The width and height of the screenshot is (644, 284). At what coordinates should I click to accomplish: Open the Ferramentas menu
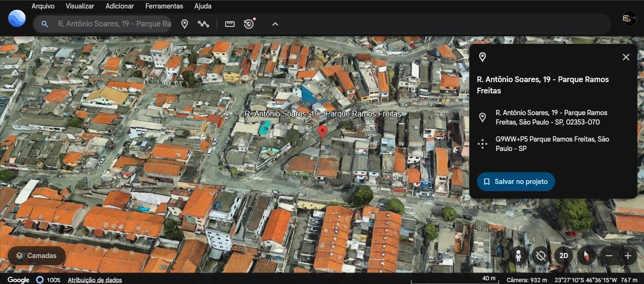pyautogui.click(x=164, y=6)
